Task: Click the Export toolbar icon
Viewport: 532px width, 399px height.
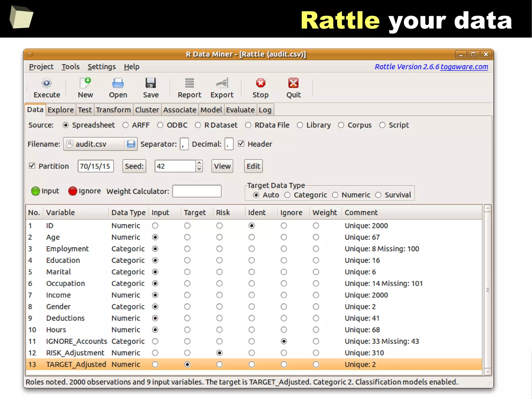Action: (x=222, y=83)
